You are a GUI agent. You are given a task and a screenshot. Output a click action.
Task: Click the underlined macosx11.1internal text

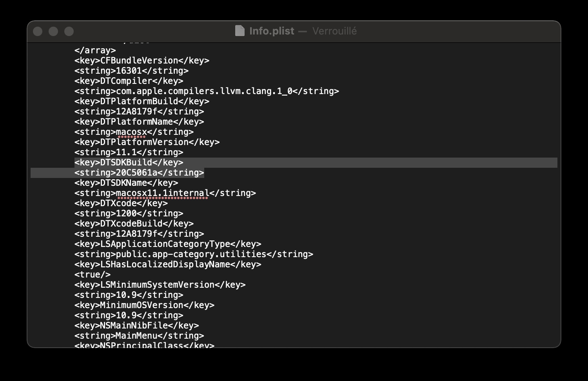click(162, 193)
